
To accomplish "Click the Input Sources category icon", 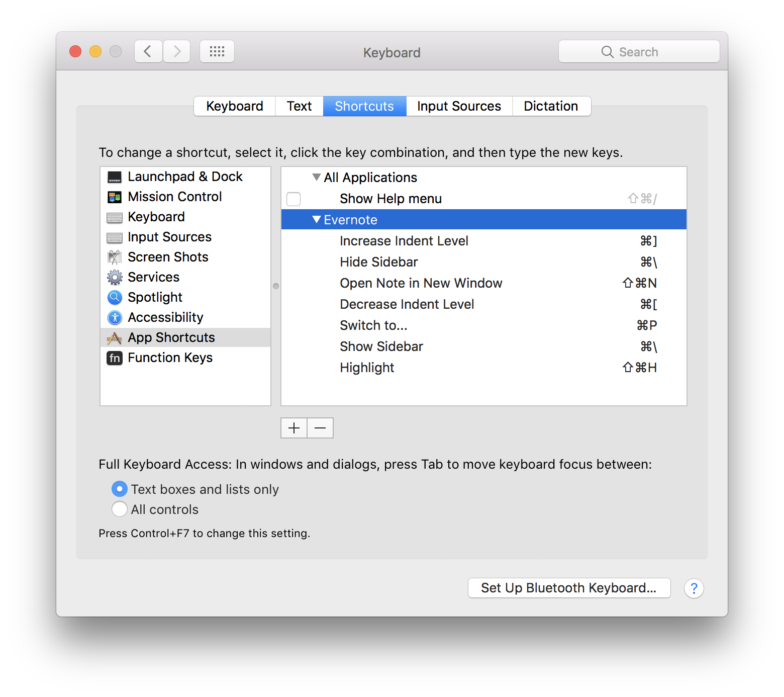I will tap(115, 237).
